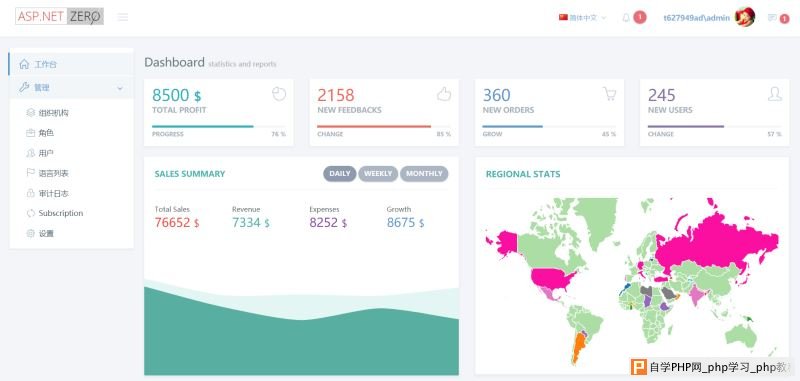Click the shopping cart icon on New Orders card
The height and width of the screenshot is (381, 800).
point(609,94)
